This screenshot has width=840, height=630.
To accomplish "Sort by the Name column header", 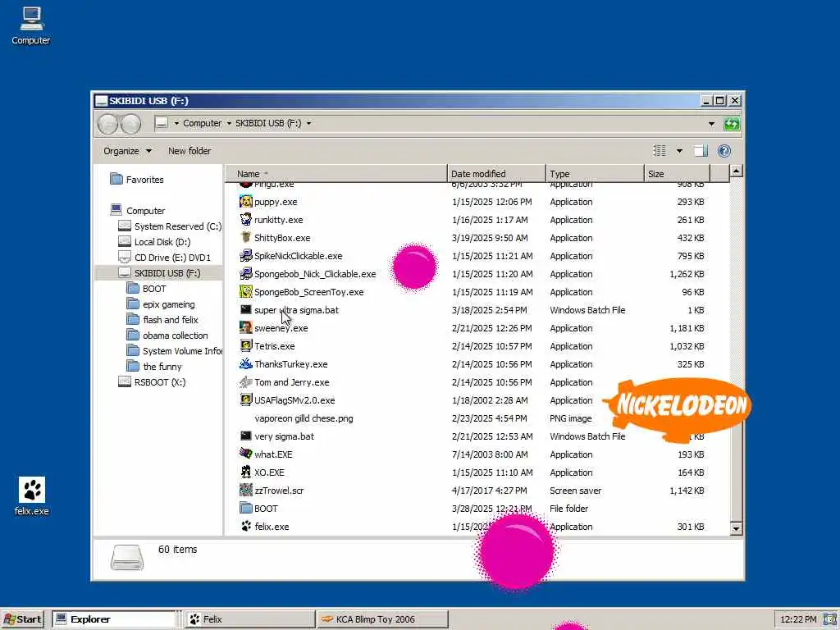I will click(x=336, y=174).
